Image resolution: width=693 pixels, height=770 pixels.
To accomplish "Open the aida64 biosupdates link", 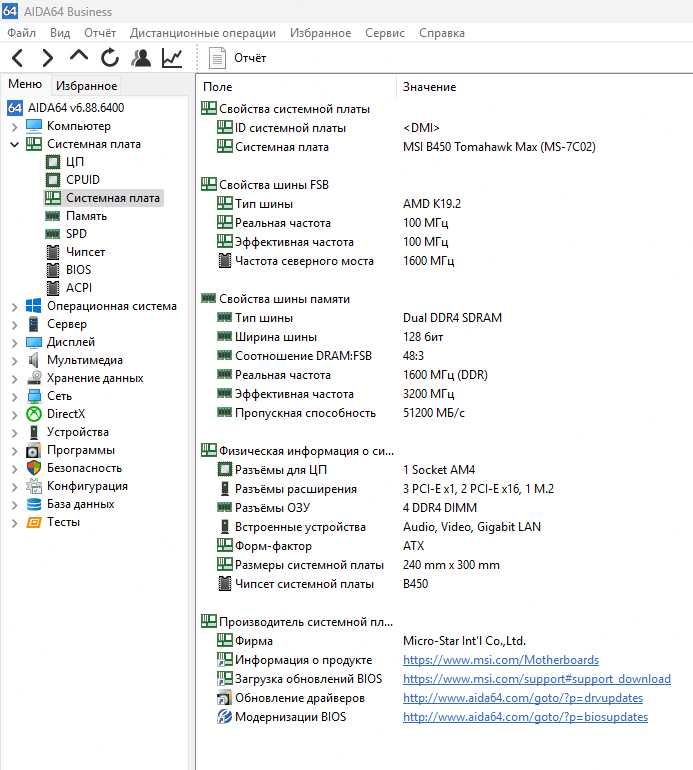I will 526,717.
